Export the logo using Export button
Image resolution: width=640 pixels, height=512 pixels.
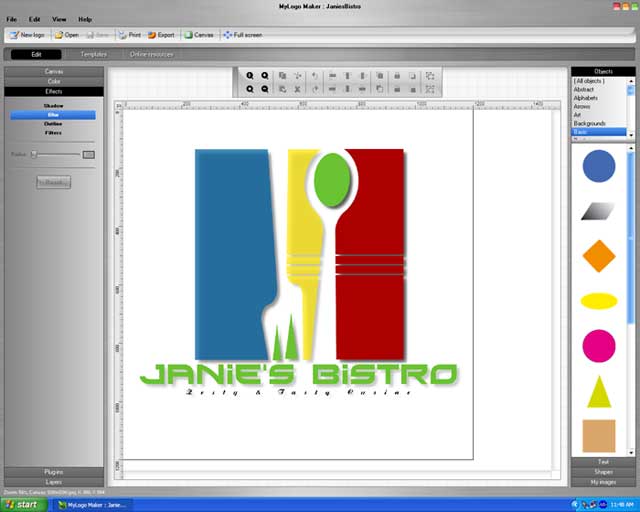click(160, 34)
